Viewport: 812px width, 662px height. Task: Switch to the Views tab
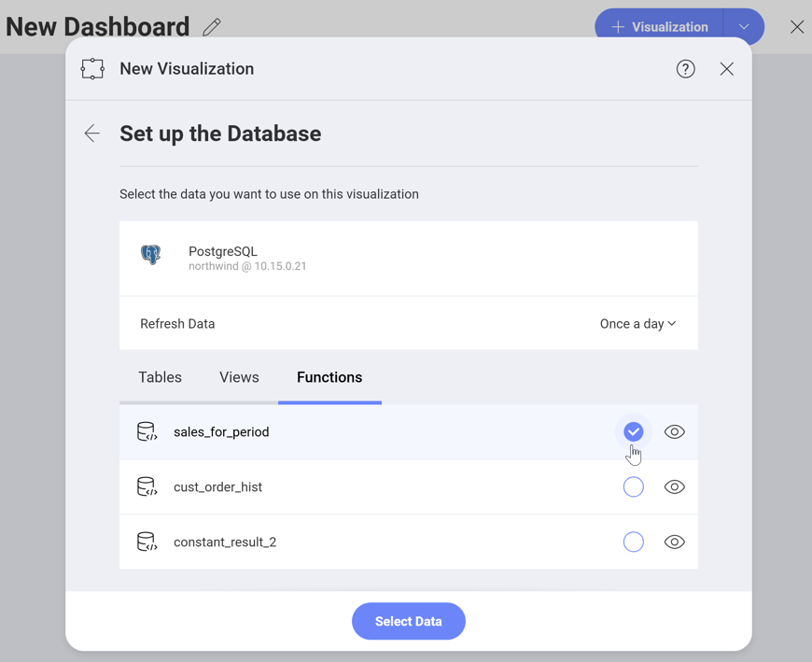[239, 378]
